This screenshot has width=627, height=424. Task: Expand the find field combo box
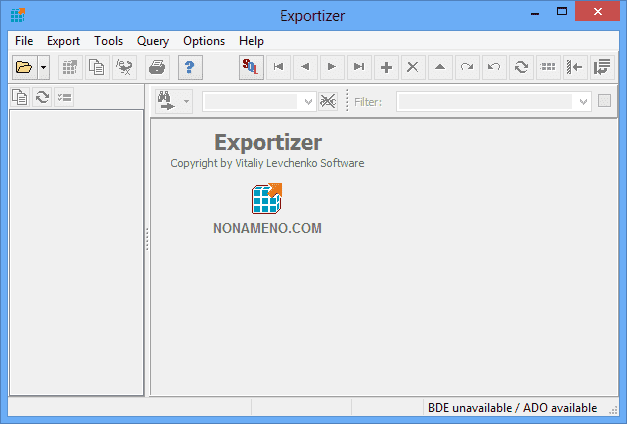point(308,101)
